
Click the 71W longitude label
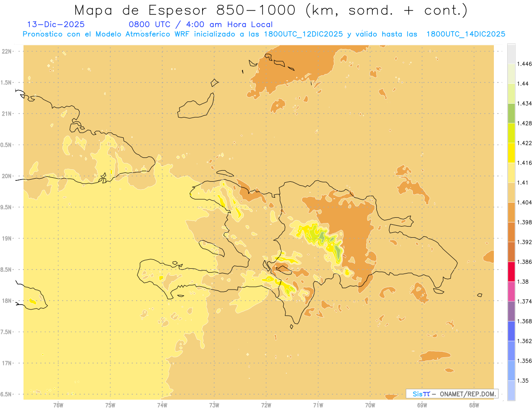coord(318,405)
